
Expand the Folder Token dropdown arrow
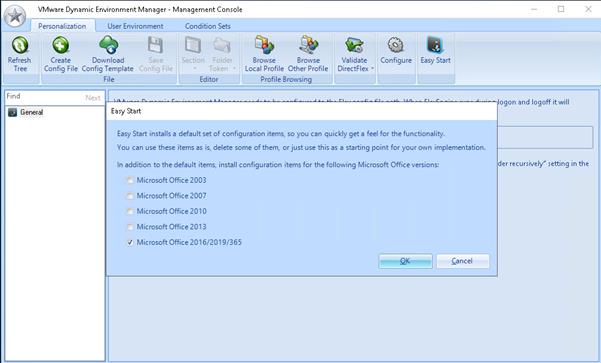pyautogui.click(x=234, y=69)
